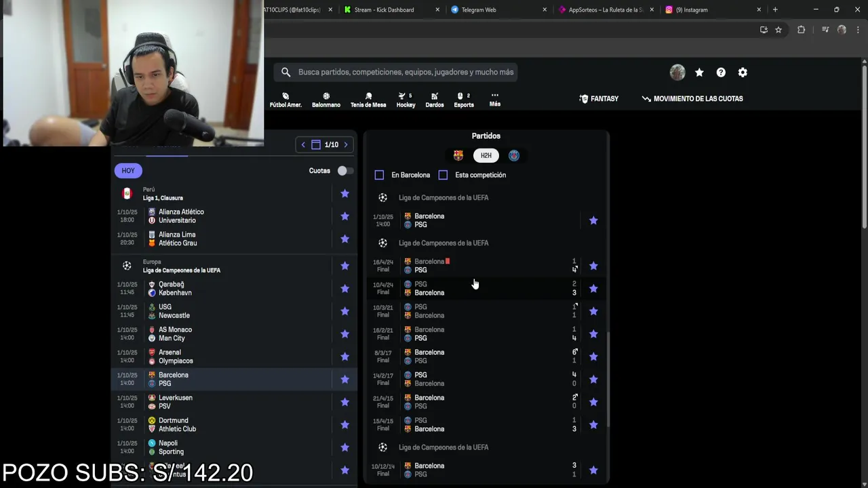868x488 pixels.
Task: Favorite the Perú Liga 1 Clausura league
Action: pyautogui.click(x=344, y=194)
